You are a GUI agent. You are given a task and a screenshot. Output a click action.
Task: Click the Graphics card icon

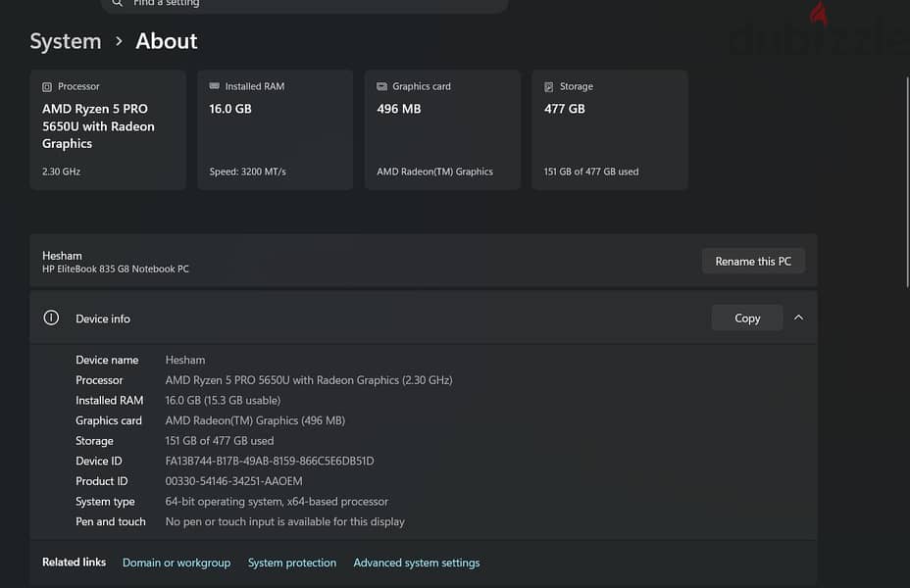coord(381,86)
